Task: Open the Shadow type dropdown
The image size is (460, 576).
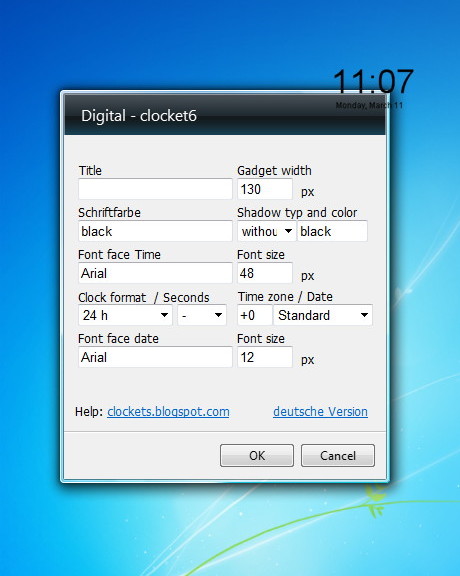Action: point(266,231)
